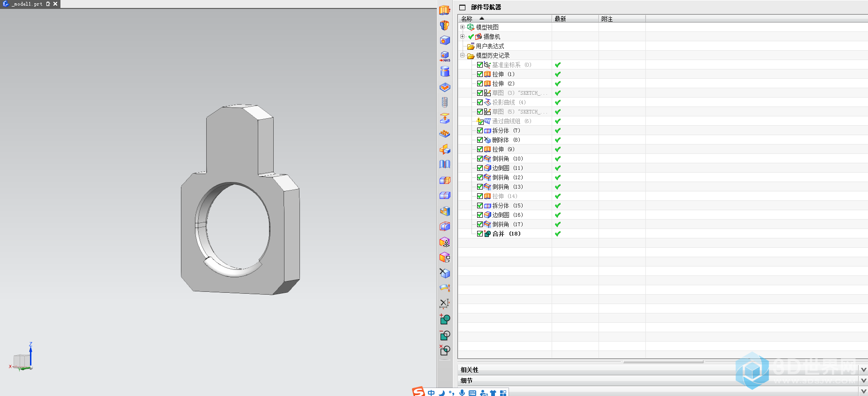Uncheck the 拉伸 (2) feature checkbox

pyautogui.click(x=480, y=84)
